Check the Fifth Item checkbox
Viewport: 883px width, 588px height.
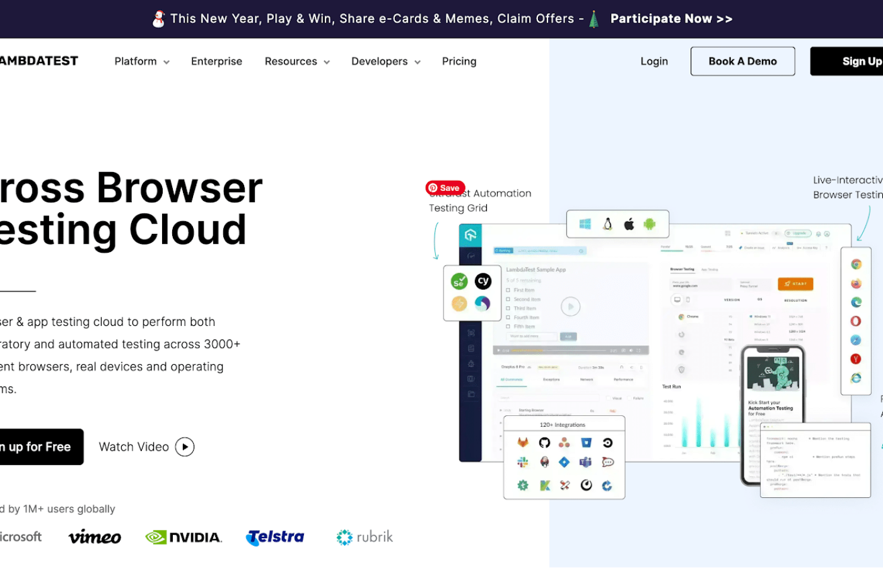tap(508, 326)
